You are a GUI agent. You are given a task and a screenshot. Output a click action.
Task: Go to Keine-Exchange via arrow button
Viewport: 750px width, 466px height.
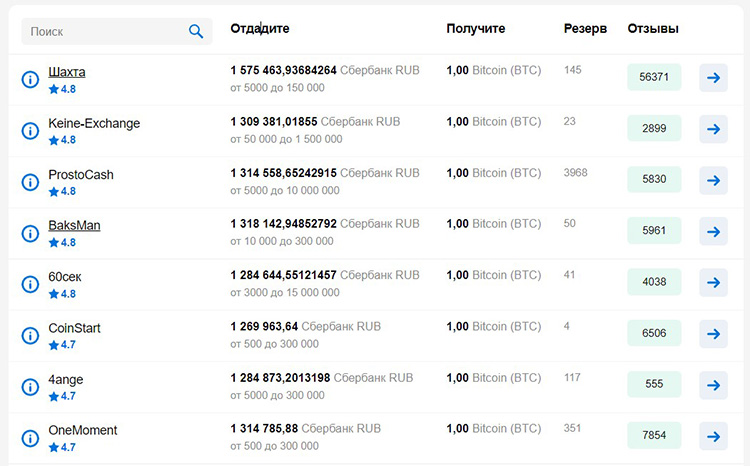[713, 129]
